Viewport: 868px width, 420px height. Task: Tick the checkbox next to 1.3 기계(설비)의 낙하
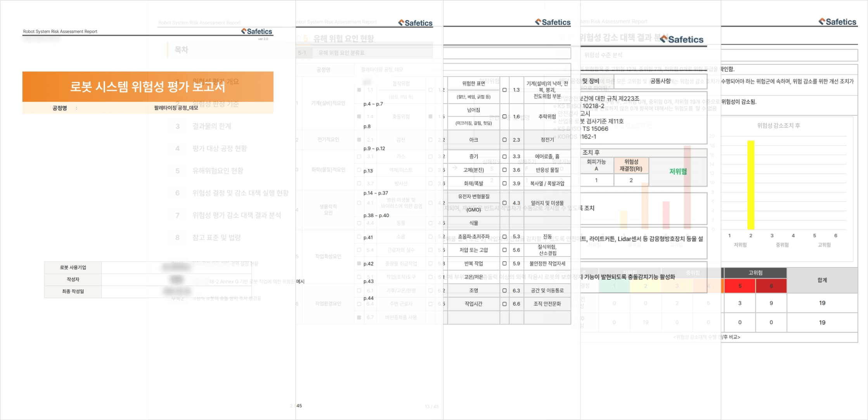pos(504,90)
